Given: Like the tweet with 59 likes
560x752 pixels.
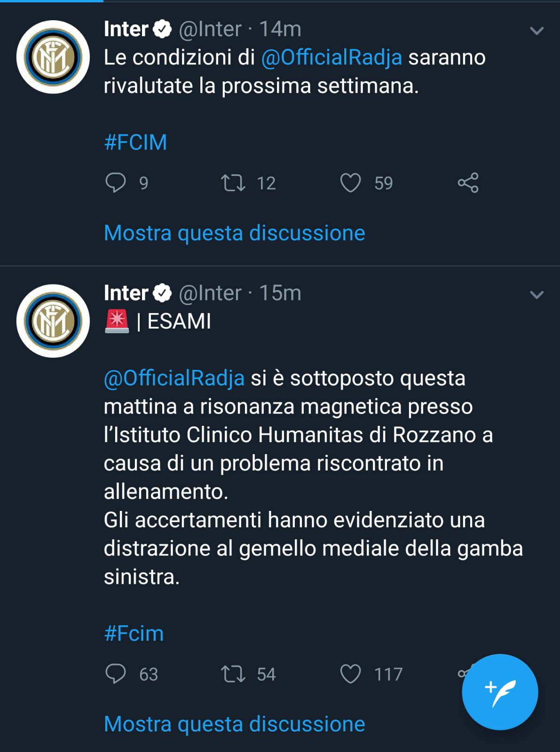Looking at the screenshot, I should coord(350,183).
